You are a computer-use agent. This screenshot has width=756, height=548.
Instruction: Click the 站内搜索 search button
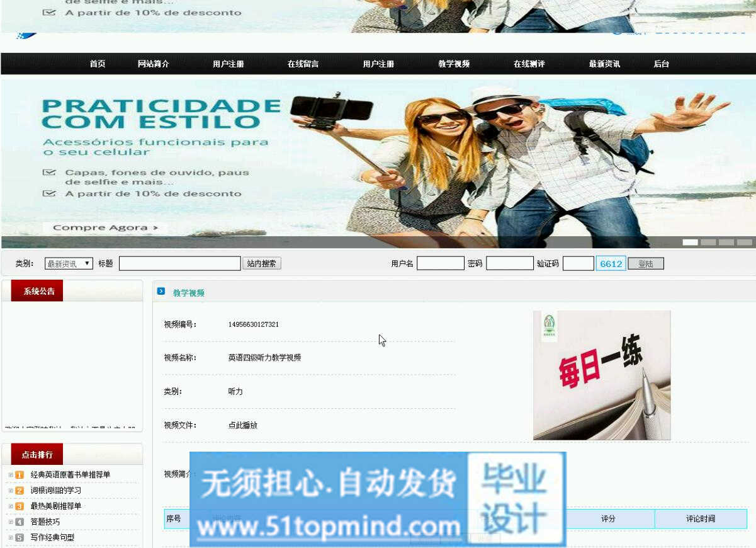tap(262, 264)
